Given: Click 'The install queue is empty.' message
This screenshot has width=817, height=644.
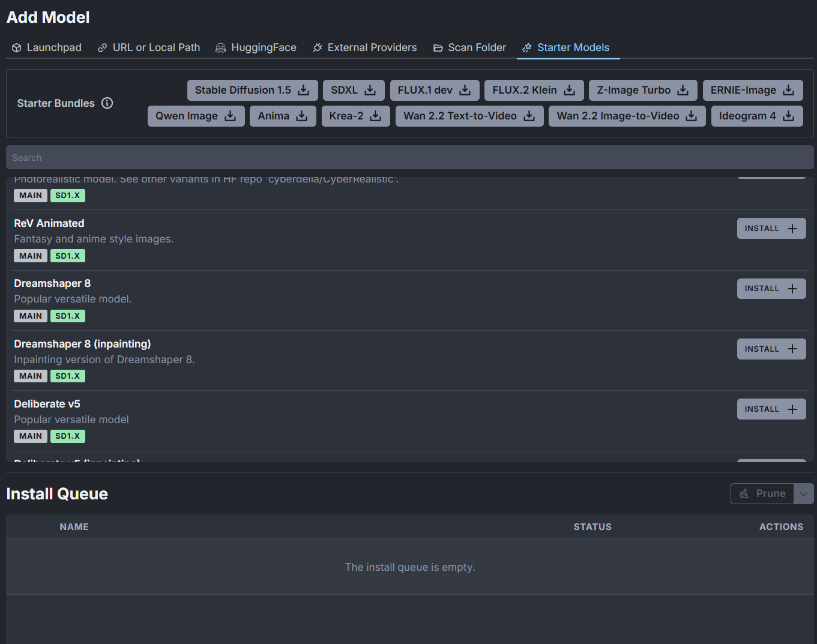Looking at the screenshot, I should [x=410, y=567].
